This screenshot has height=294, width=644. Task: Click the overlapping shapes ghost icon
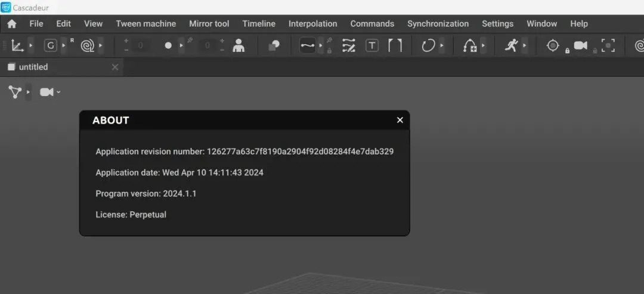tap(274, 45)
